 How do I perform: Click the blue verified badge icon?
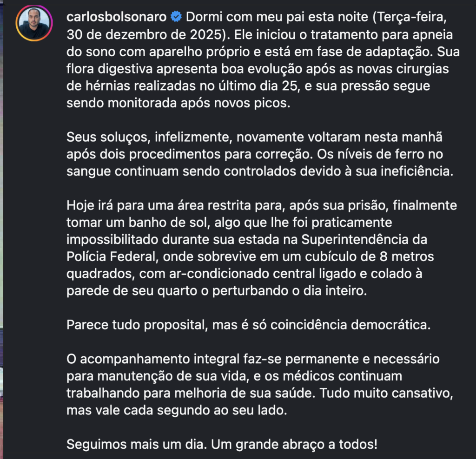coord(176,17)
